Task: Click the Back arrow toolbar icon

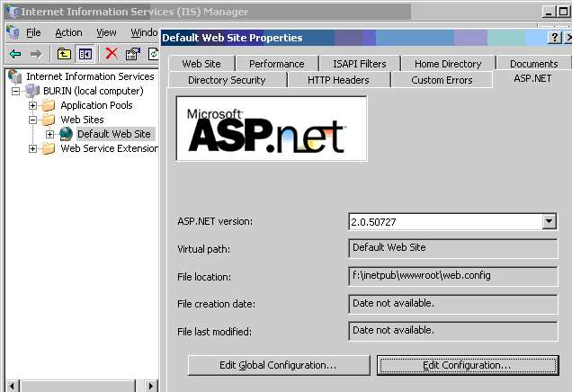Action: (15, 54)
